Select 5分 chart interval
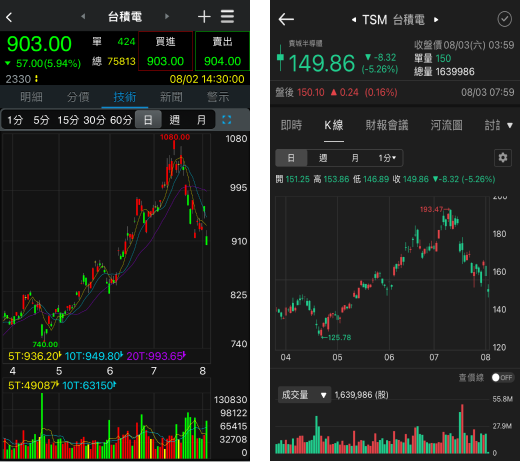Image resolution: width=520 pixels, height=462 pixels. (x=41, y=120)
